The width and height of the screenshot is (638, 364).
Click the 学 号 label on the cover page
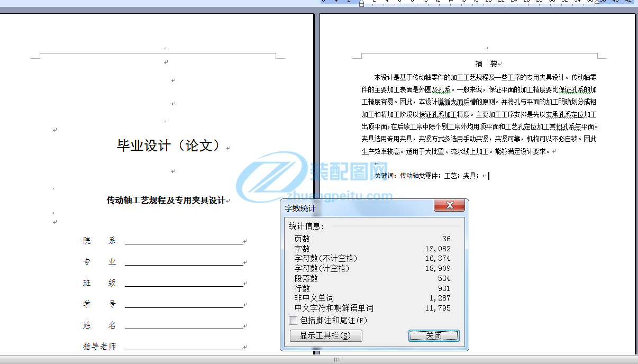pyautogui.click(x=99, y=304)
